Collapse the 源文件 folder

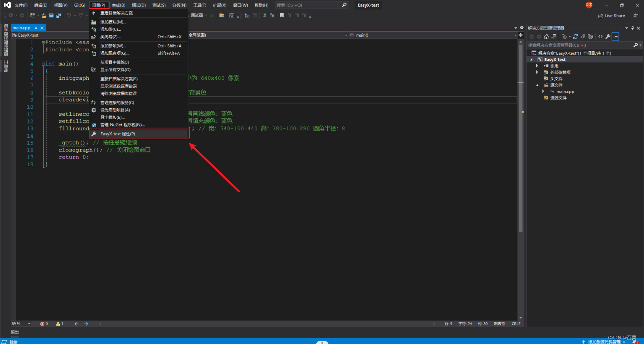coord(537,85)
